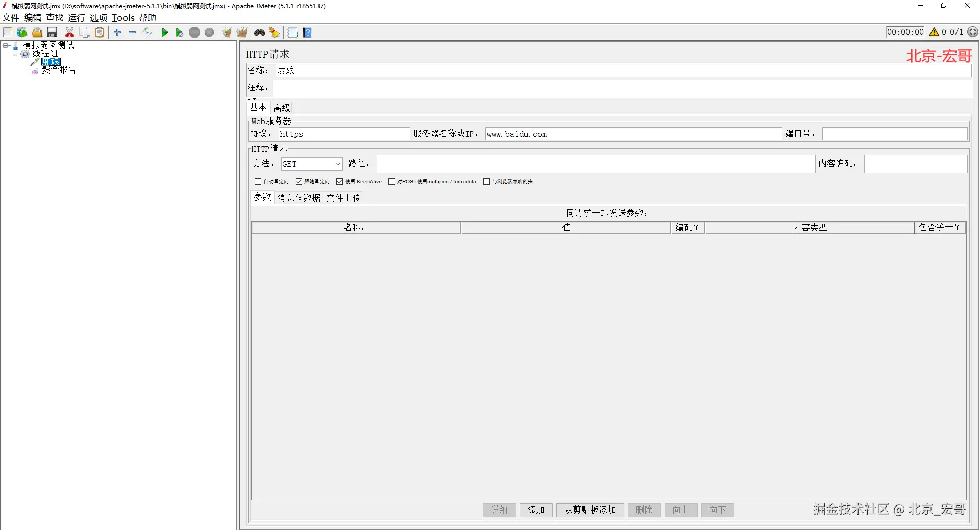Switch to 消息体数据 tab
This screenshot has width=980, height=530.
pos(299,198)
